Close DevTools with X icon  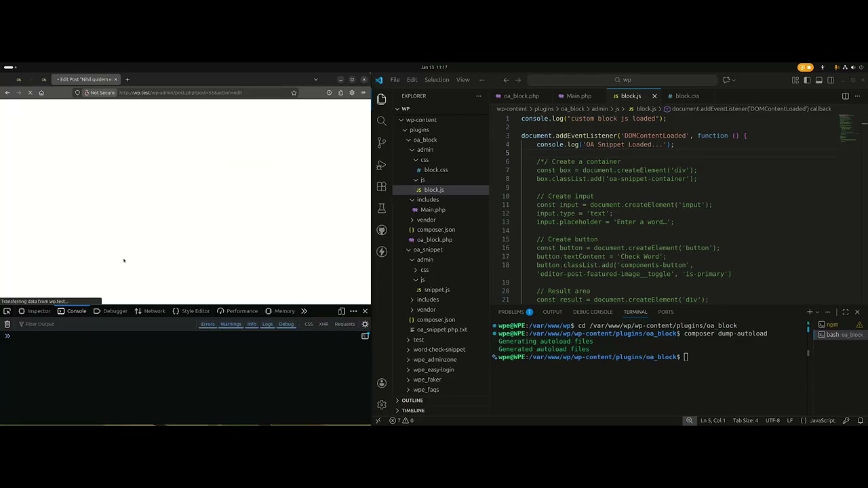click(365, 311)
